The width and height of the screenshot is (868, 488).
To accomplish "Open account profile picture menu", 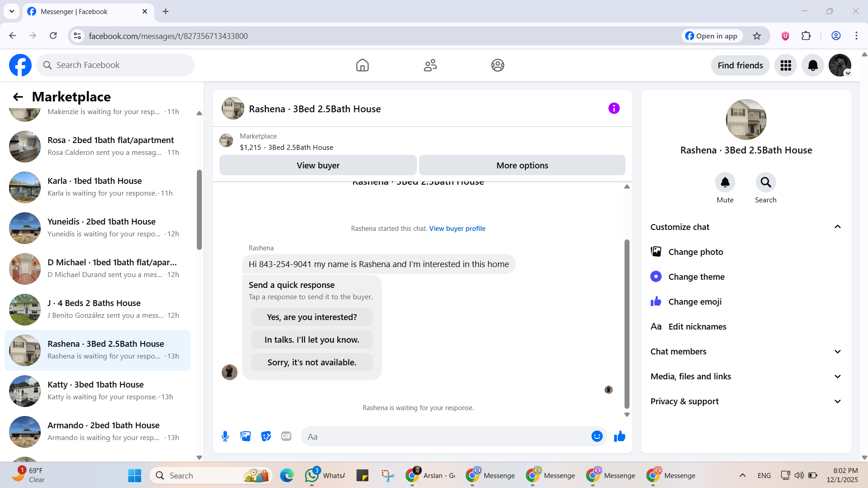I will click(x=840, y=65).
